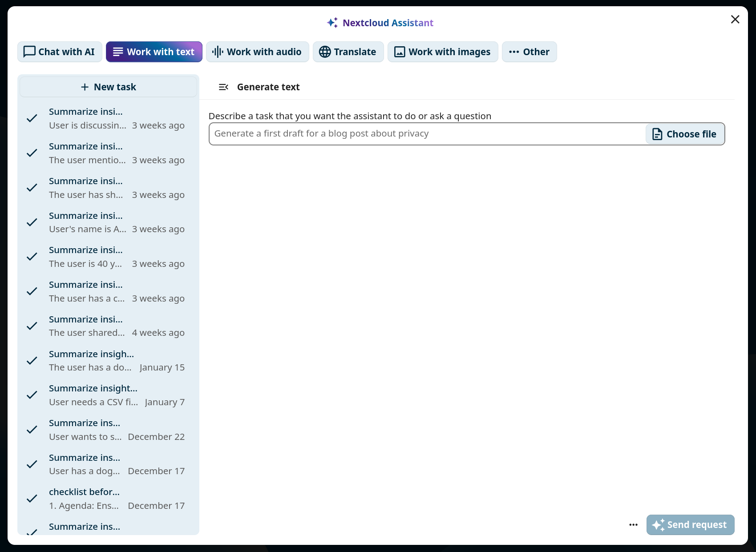Click checkmark icon beside 'The user has a do...' task
Screen dimensions: 756x552
32,361
